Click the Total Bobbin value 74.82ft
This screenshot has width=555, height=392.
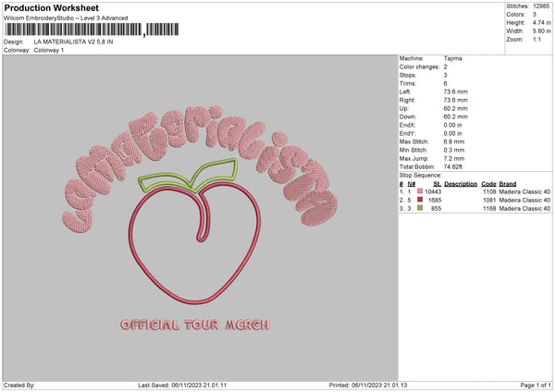pos(453,166)
